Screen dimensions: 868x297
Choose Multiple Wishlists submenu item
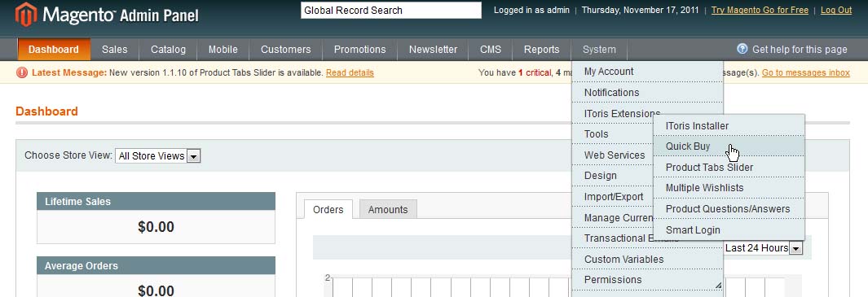(729, 187)
